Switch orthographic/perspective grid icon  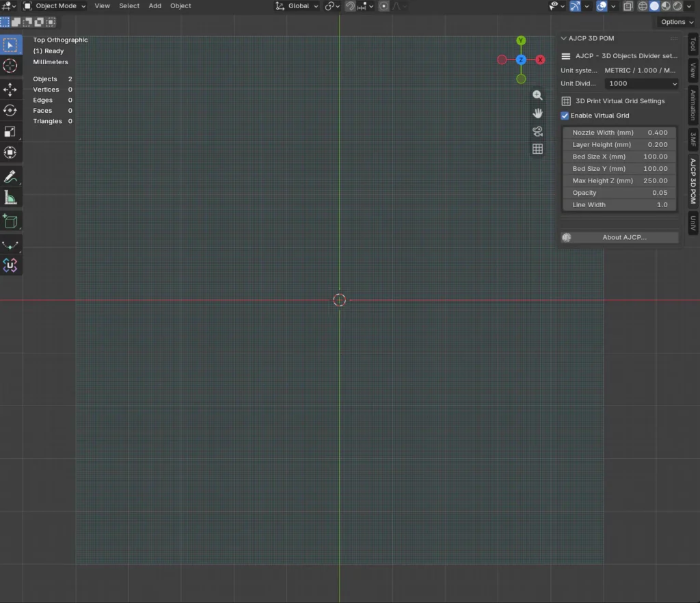(537, 149)
